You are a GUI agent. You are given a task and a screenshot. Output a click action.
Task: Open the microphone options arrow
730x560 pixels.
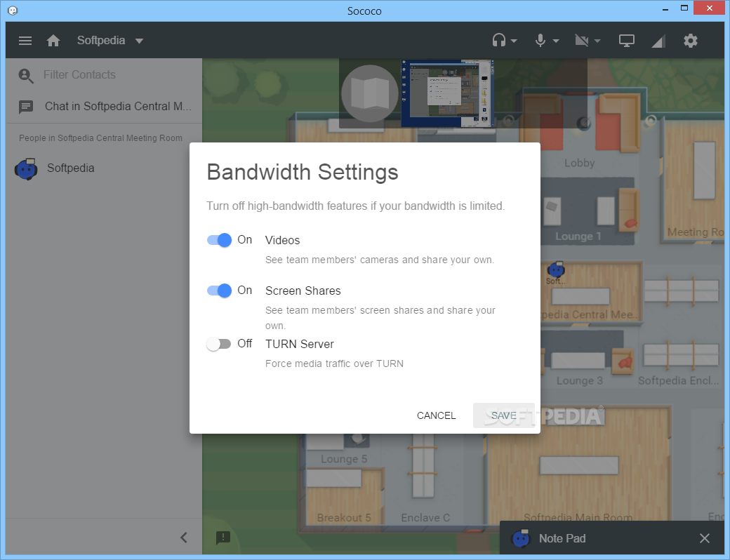tap(556, 41)
